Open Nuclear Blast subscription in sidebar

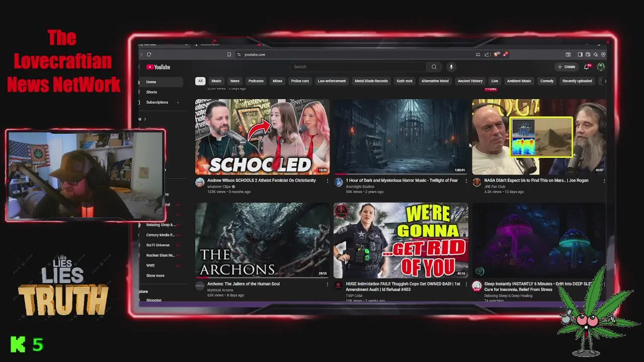coord(160,255)
